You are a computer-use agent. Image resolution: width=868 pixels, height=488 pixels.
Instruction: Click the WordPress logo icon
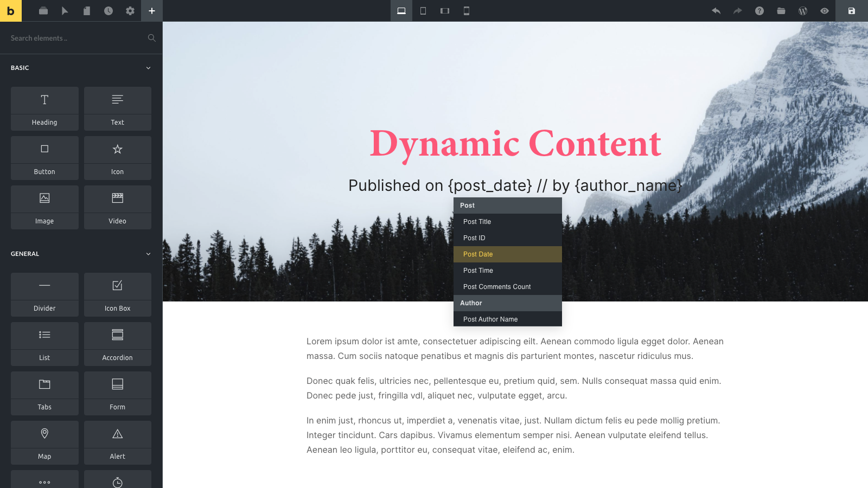click(x=803, y=11)
